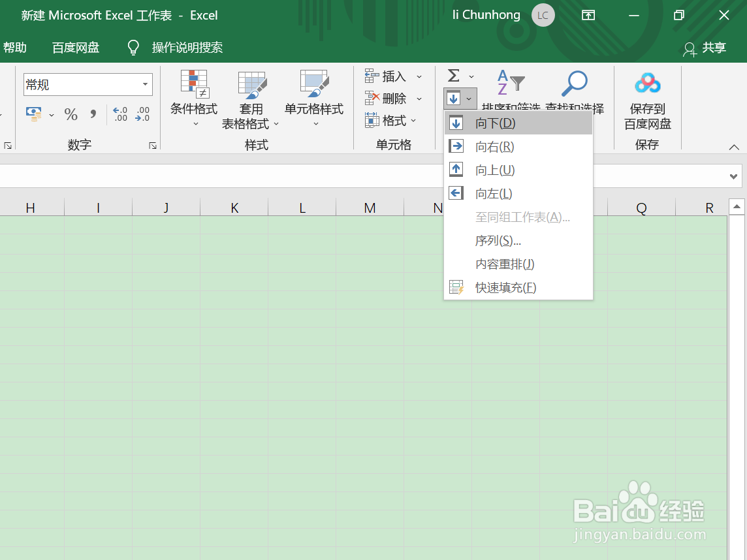The width and height of the screenshot is (747, 560).
Task: Choose Fill Up (向上) from menu
Action: click(518, 170)
